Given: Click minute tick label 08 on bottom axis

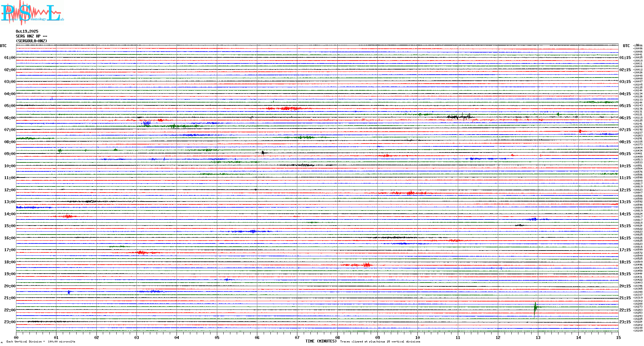Looking at the screenshot, I should (337, 337).
